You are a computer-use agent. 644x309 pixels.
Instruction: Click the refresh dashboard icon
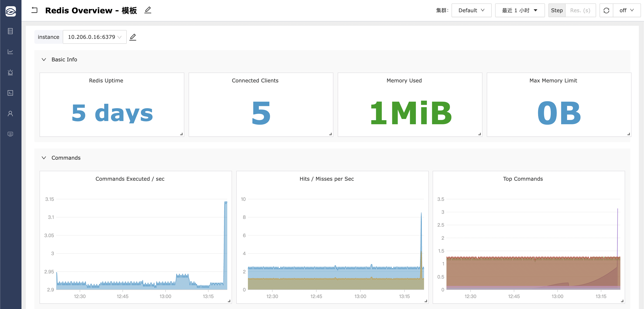pyautogui.click(x=606, y=11)
